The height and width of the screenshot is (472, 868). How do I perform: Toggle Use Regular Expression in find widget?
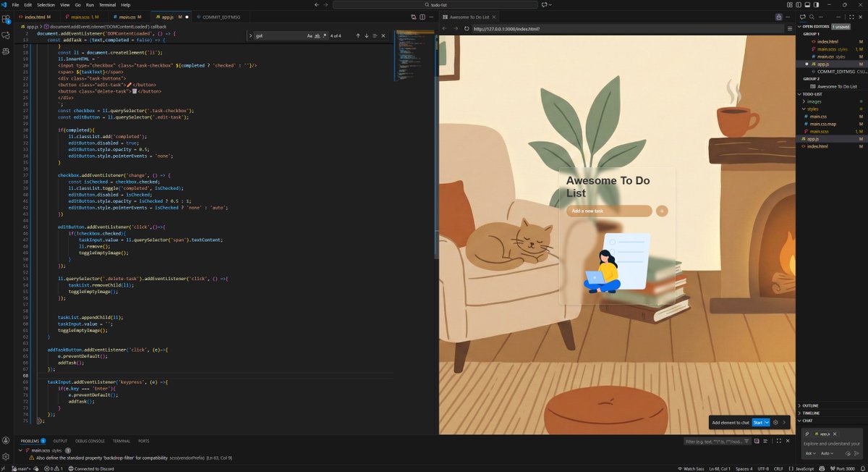324,35
